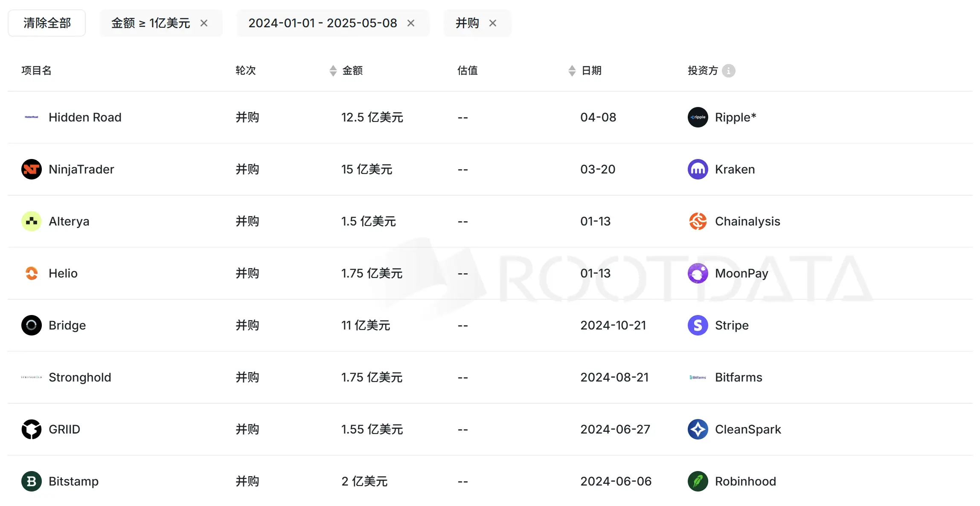Screen dimensions: 980x506
Task: Click info icon next to 投资方
Action: coord(729,71)
